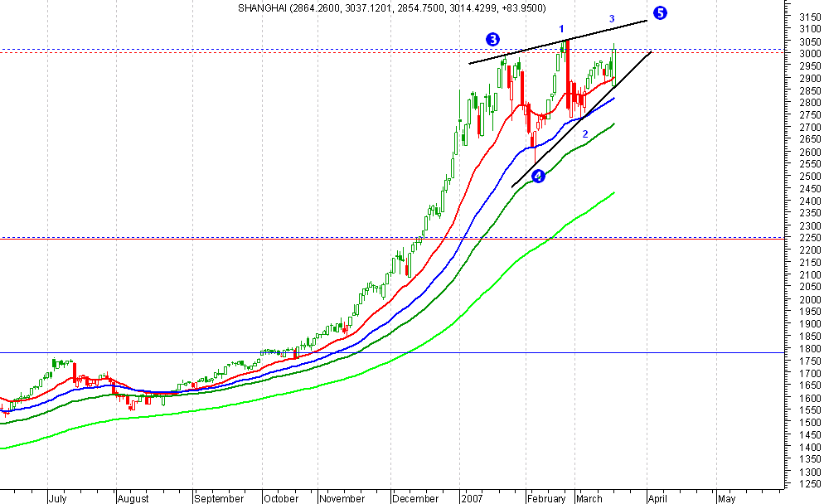Click the 2250 price axis label
This screenshot has width=824, height=504.
810,238
